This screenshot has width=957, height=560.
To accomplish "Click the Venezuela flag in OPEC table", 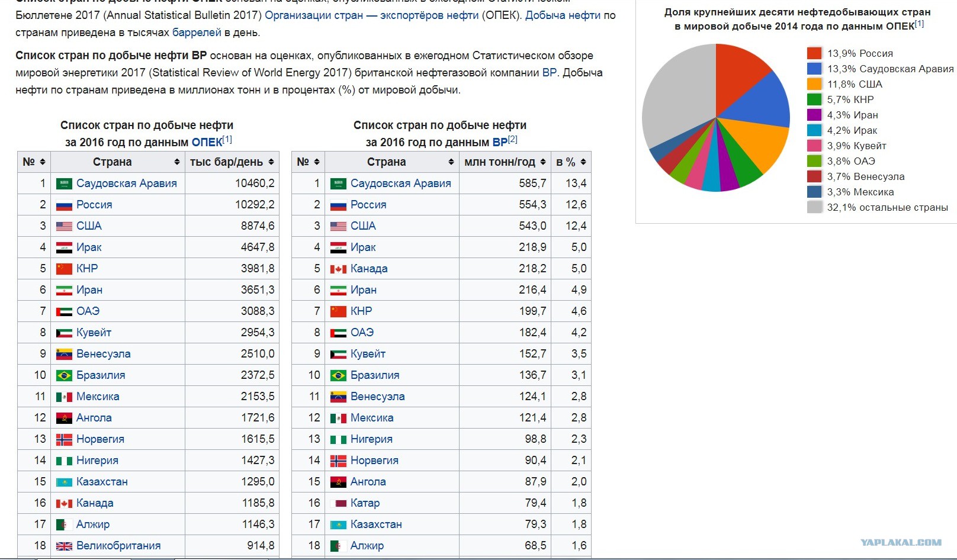I will click(64, 354).
